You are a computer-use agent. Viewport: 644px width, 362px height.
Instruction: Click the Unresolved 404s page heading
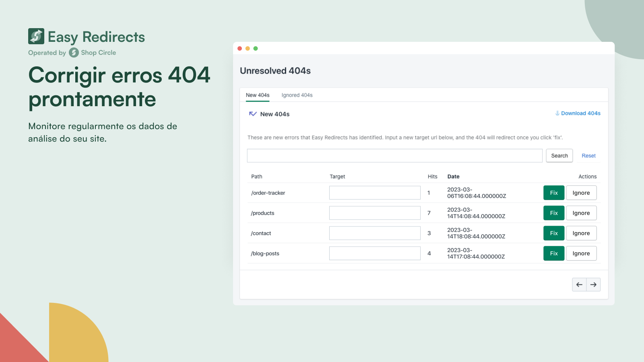275,71
